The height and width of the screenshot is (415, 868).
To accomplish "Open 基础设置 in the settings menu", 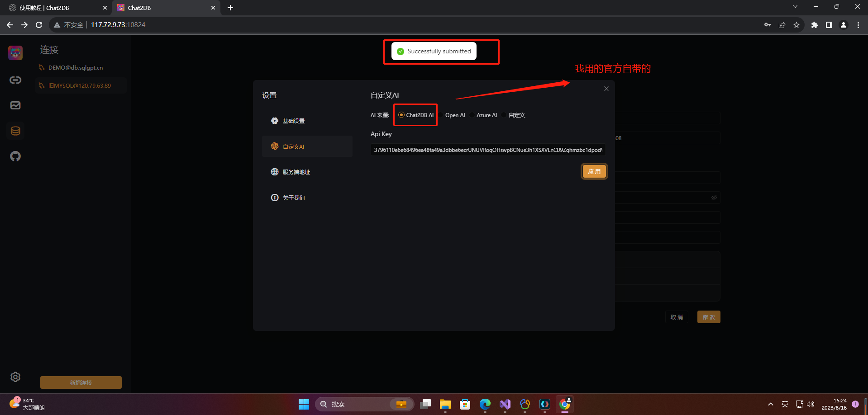I will [x=307, y=121].
